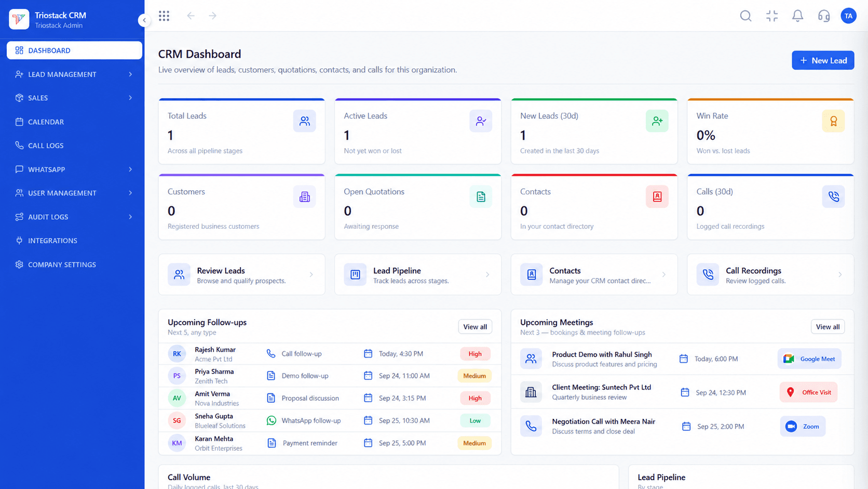The height and width of the screenshot is (489, 868).
Task: Click the Call Volume section heading
Action: [x=189, y=477]
